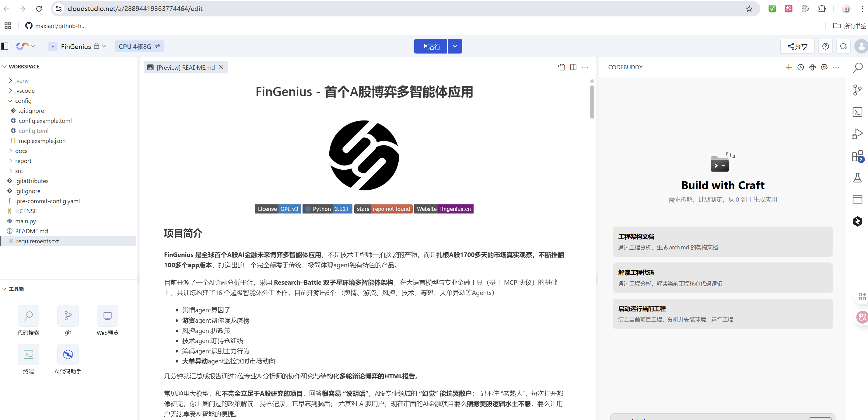Select the 解读工程代码 suggestion card
The height and width of the screenshot is (420, 868).
(723, 278)
